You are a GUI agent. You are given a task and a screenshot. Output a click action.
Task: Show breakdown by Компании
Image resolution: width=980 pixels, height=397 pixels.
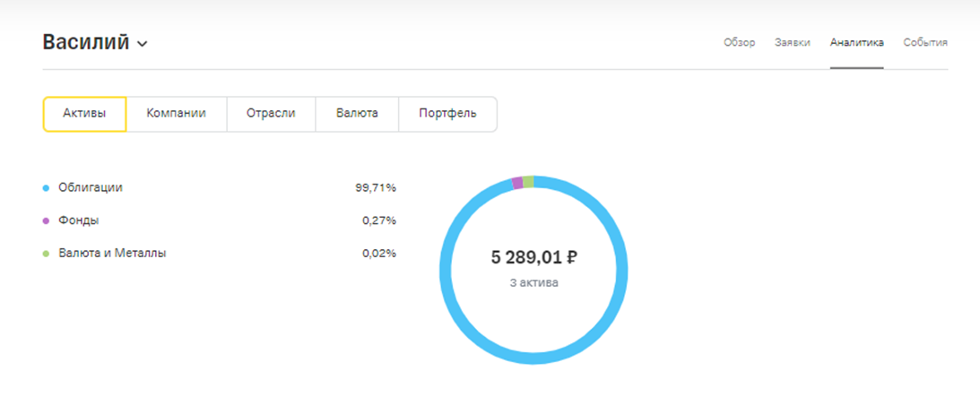pyautogui.click(x=176, y=114)
